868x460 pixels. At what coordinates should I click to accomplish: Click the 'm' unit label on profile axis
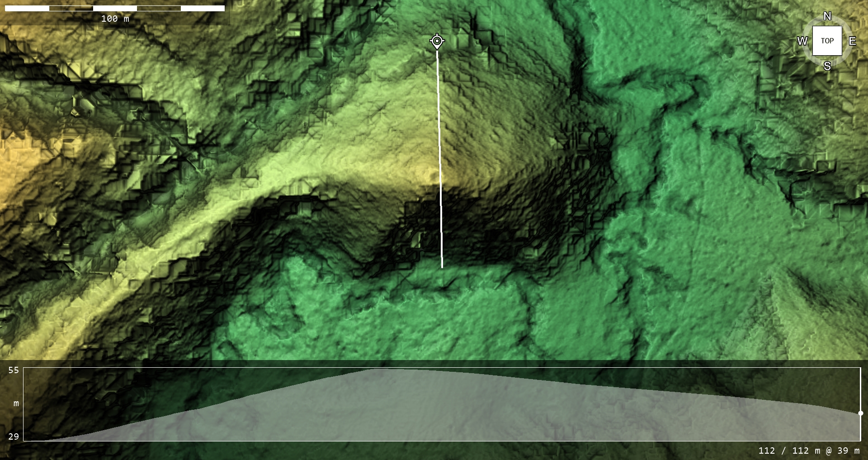point(16,403)
